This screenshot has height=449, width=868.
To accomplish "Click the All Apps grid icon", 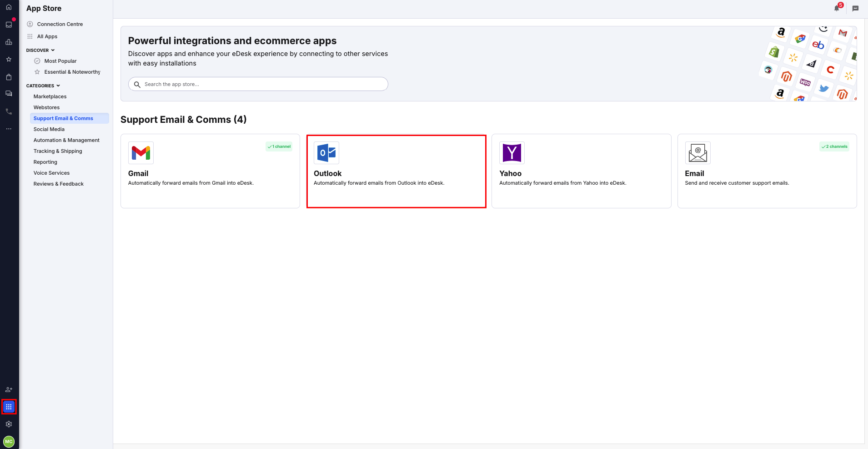I will tap(30, 36).
